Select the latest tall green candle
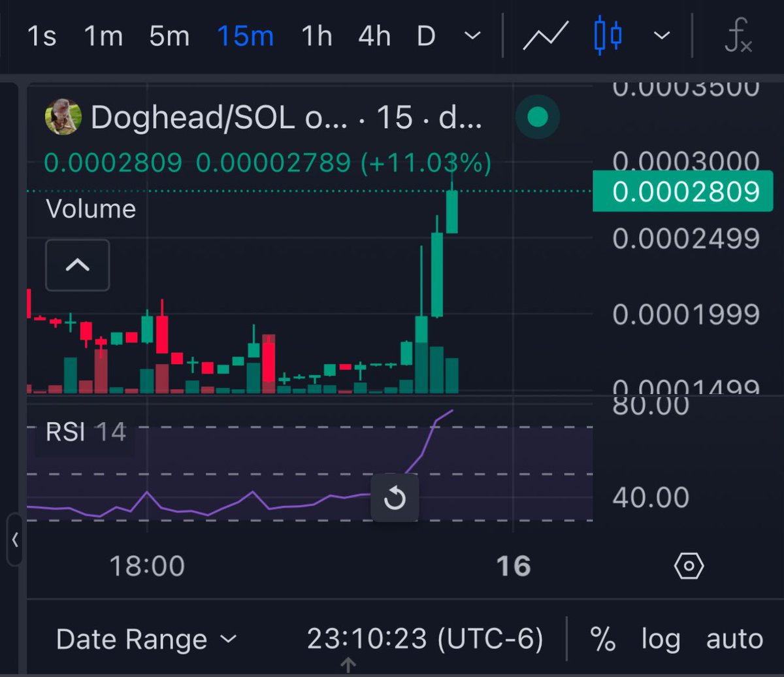784x677 pixels. click(x=451, y=211)
